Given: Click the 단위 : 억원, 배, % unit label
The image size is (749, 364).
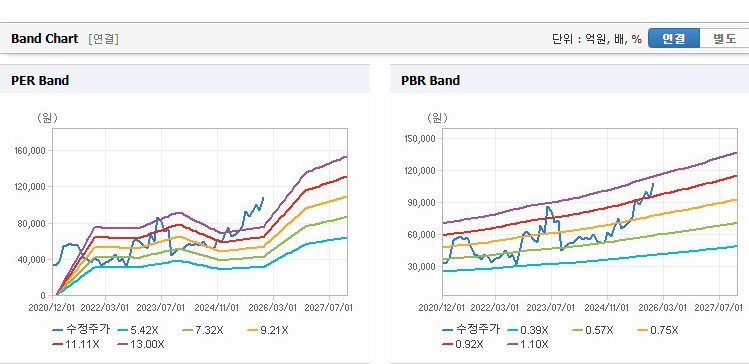Looking at the screenshot, I should click(x=597, y=39).
